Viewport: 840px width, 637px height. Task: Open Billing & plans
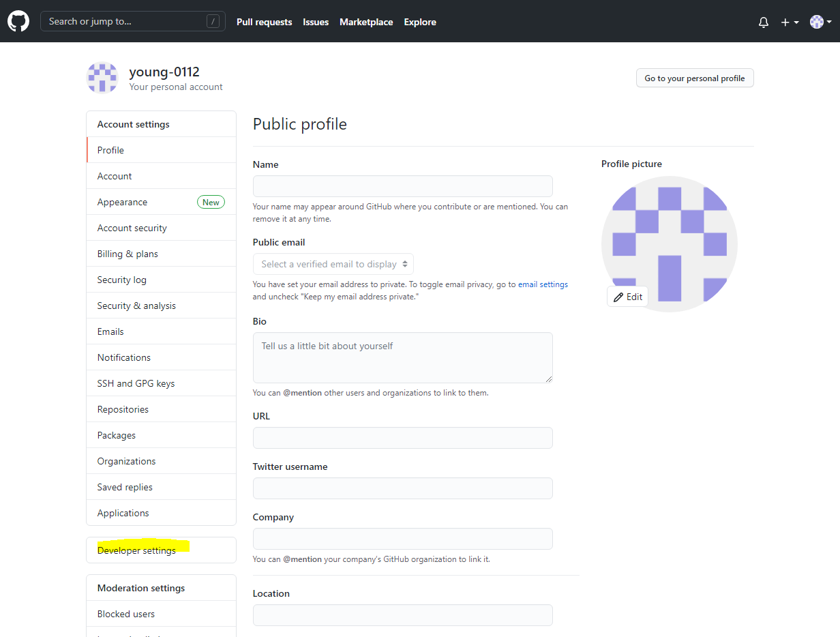[161, 254]
